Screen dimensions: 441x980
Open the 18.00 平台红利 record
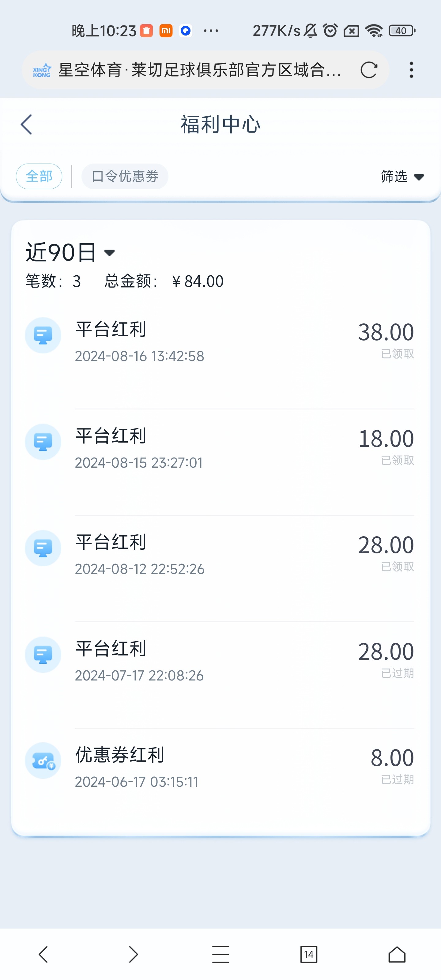click(243, 447)
